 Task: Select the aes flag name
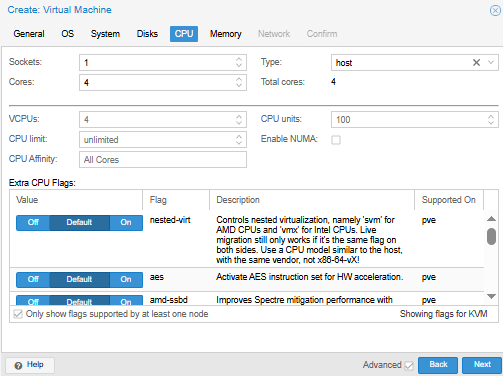[157, 277]
